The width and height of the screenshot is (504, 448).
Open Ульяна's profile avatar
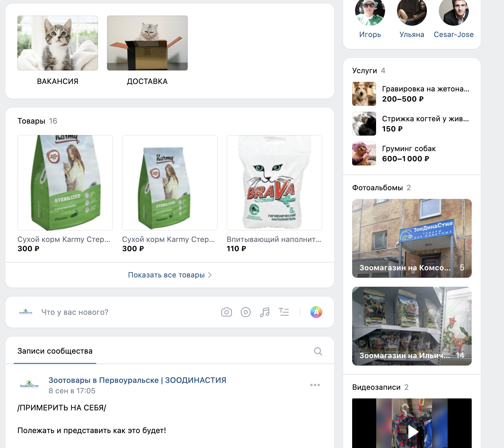(x=412, y=13)
